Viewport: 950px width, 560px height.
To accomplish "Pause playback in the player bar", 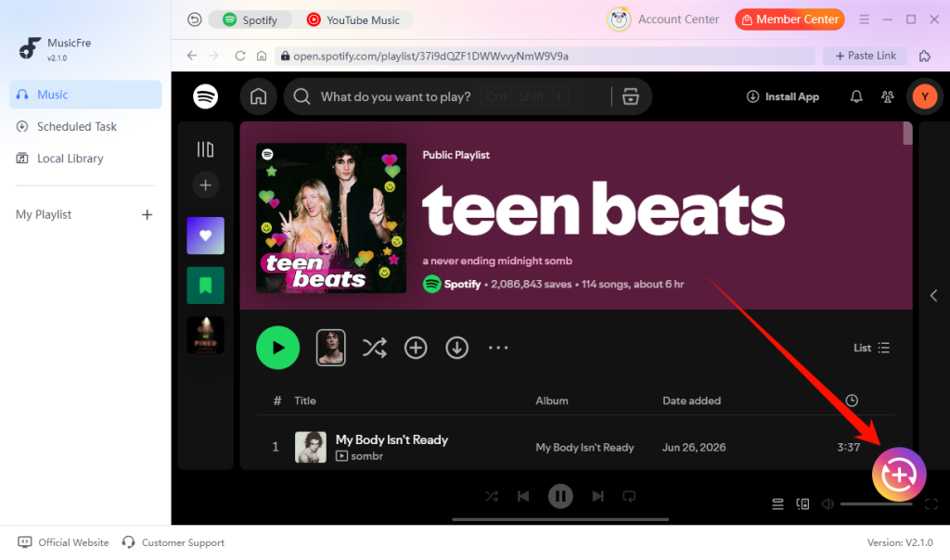I will [560, 496].
